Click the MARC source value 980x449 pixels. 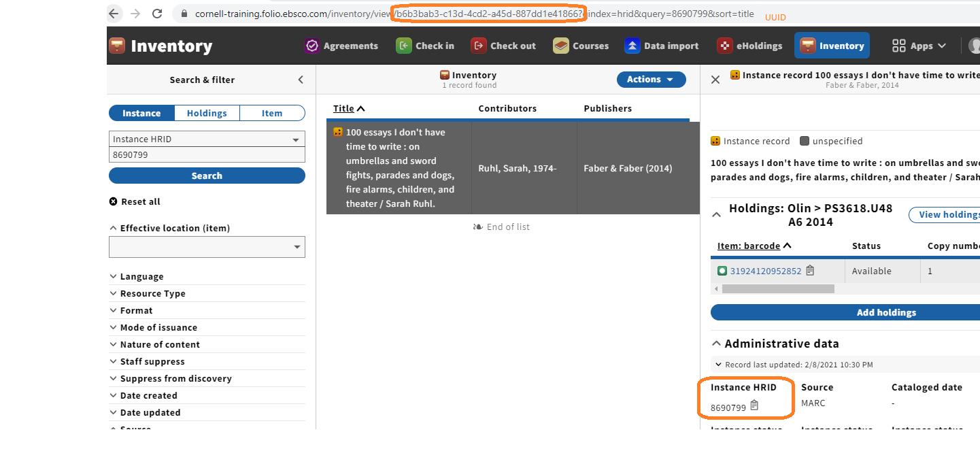tap(813, 403)
